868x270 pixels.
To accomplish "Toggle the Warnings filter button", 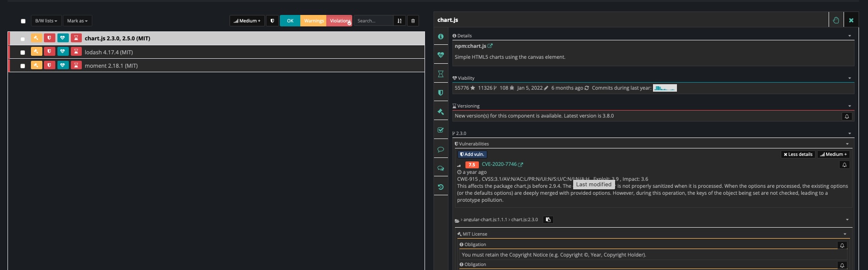I will (x=314, y=21).
